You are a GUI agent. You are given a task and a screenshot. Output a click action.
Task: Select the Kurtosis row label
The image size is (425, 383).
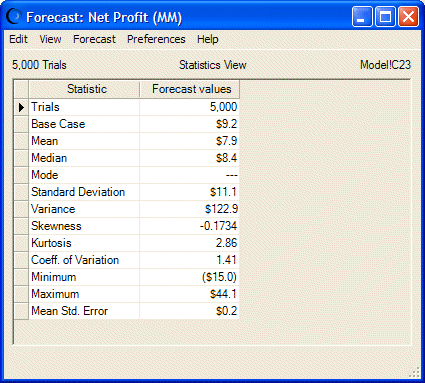click(51, 243)
